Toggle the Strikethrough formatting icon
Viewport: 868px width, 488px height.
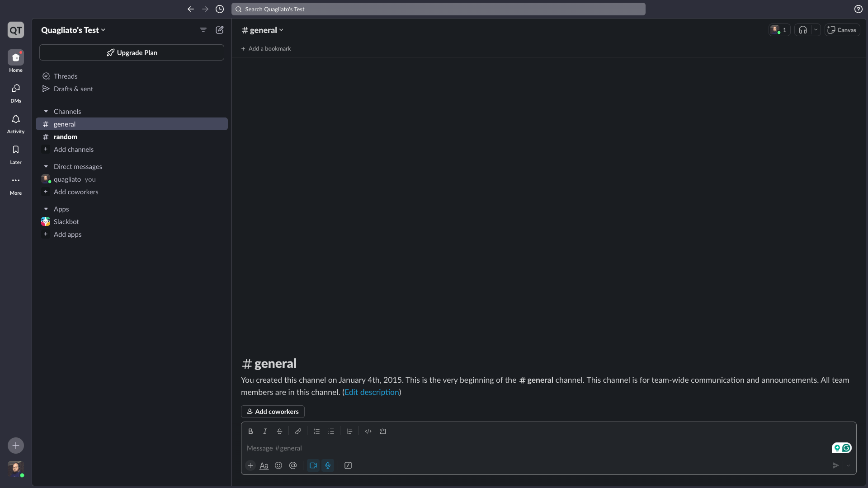click(279, 432)
